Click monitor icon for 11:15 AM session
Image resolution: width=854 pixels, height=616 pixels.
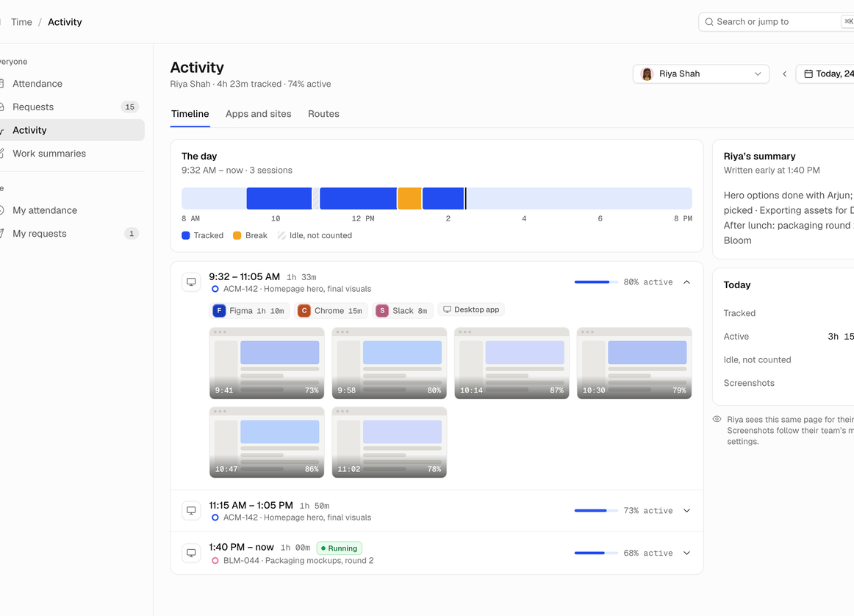[x=191, y=511]
